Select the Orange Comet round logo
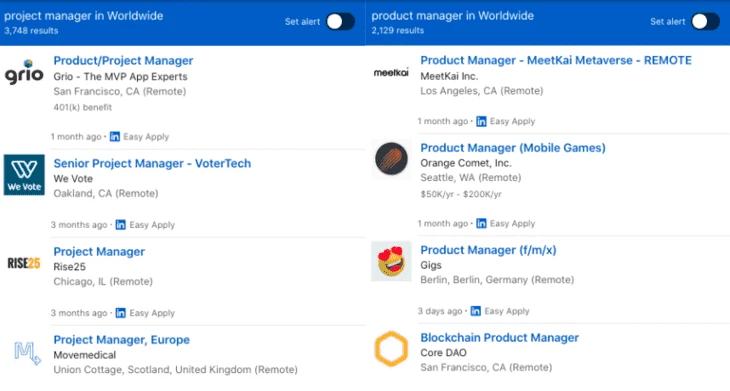Viewport: 730px width, 391px height. pos(391,159)
